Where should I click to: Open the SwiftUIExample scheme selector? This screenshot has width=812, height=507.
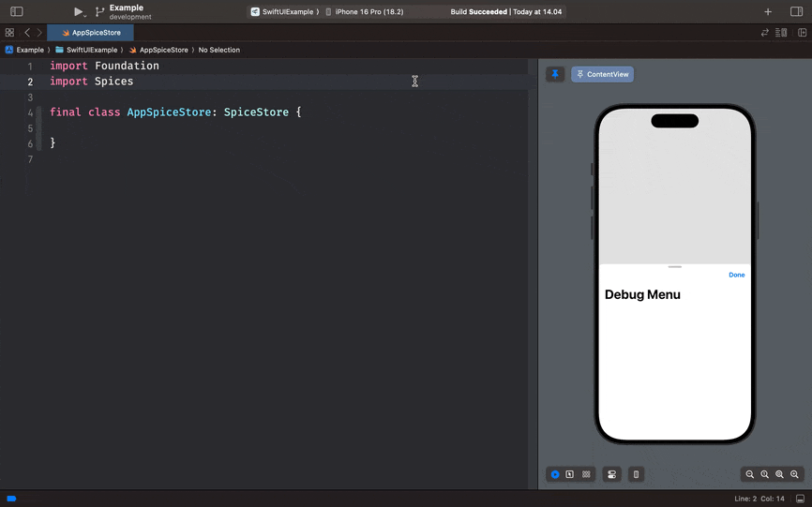pos(284,12)
